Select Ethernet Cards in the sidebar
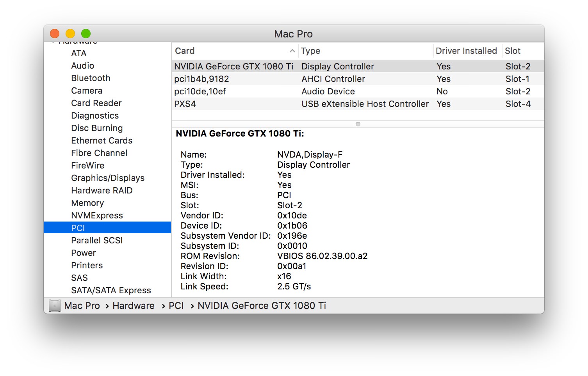Viewport: 588px width, 376px height. click(102, 140)
